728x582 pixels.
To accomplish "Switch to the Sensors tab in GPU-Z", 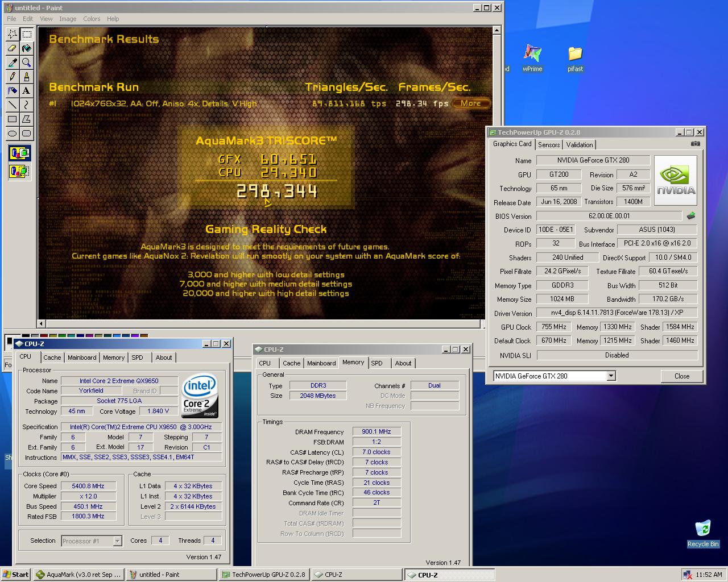I will click(549, 145).
